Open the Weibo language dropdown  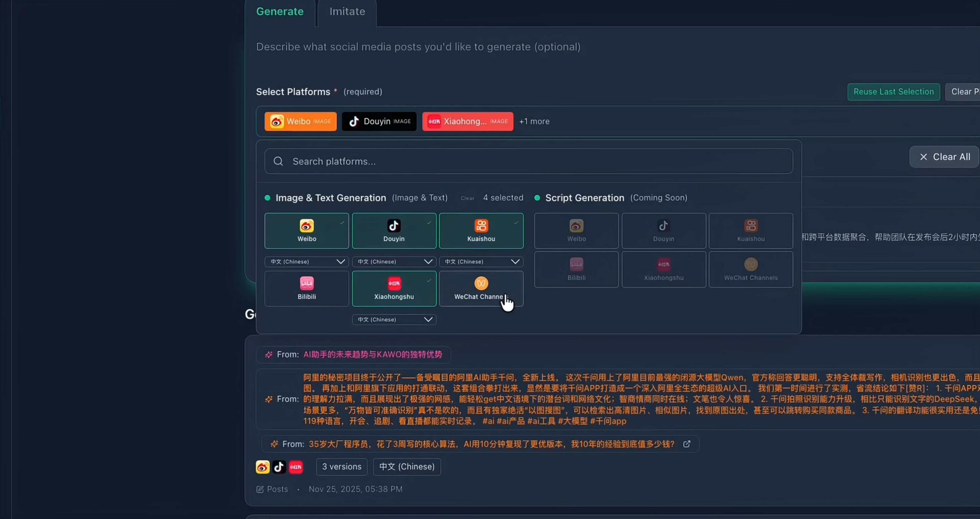[307, 262]
